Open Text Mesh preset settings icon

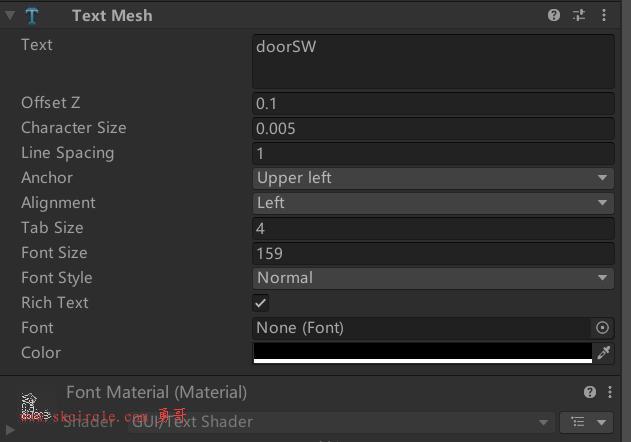[x=579, y=15]
